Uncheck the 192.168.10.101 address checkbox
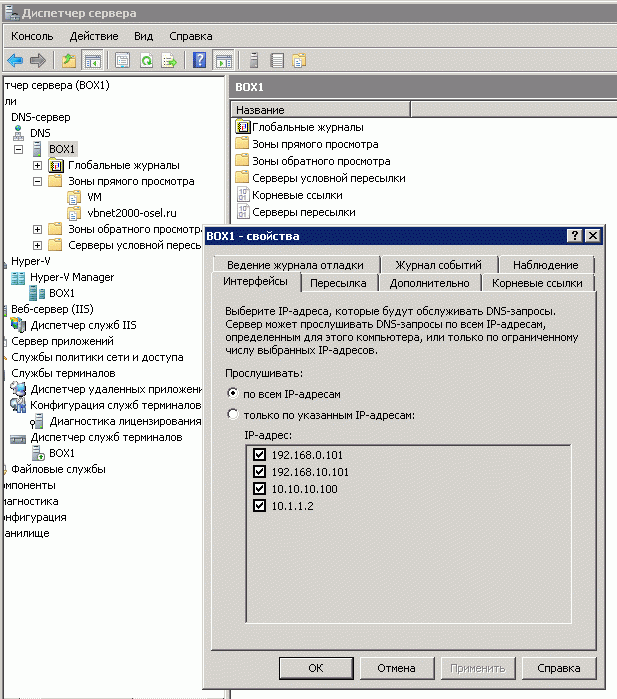 pyautogui.click(x=259, y=472)
